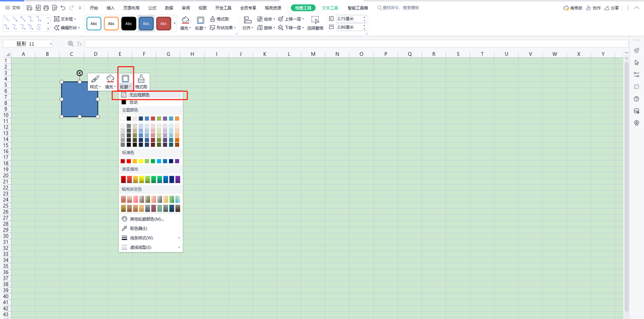Open the name box dropdown showing 矩形 11
Viewport: 644px width, 319px height.
click(51, 44)
